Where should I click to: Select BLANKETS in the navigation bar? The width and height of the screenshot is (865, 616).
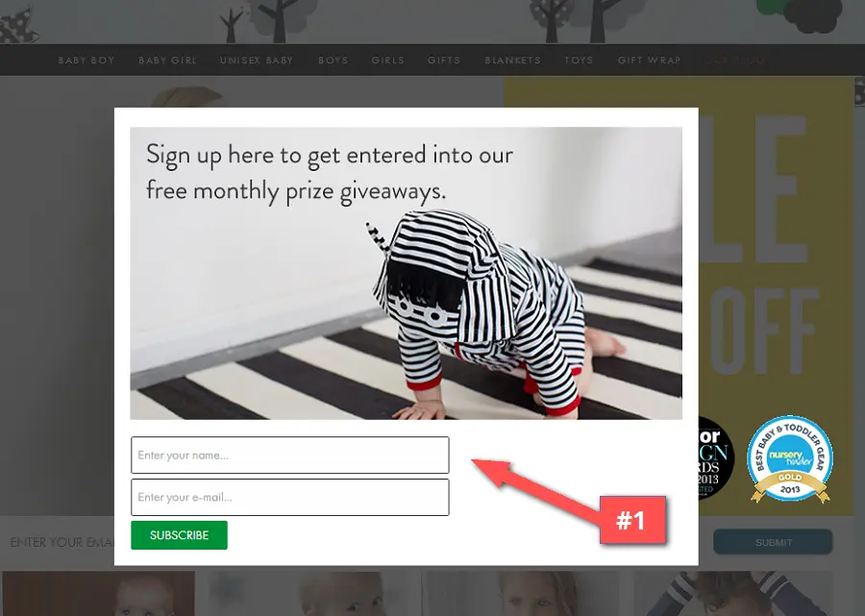point(512,61)
